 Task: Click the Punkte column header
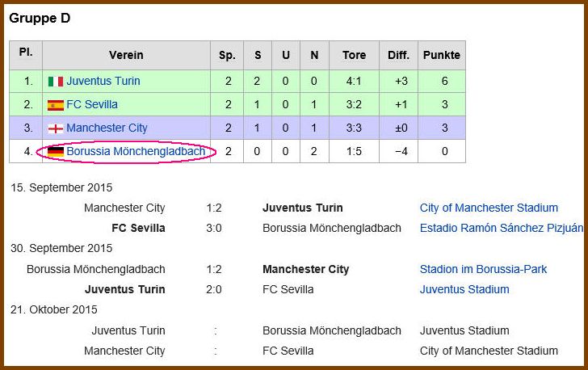[x=442, y=55]
